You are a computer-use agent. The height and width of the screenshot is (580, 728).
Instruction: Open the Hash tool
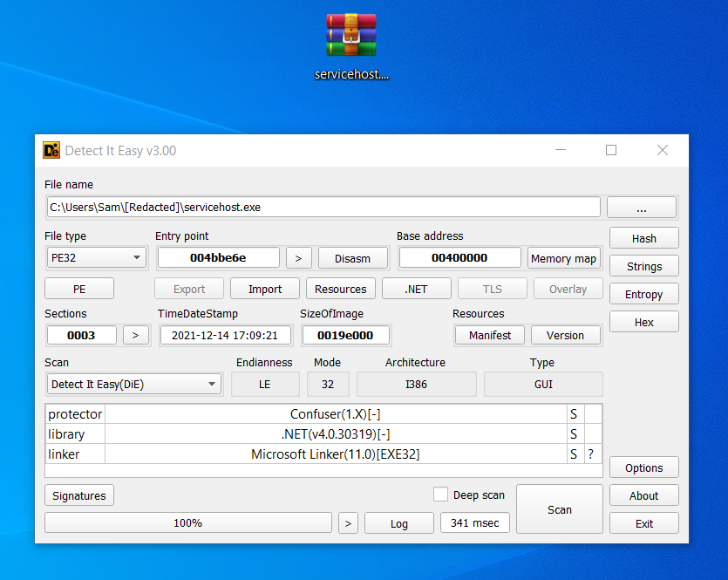(x=643, y=239)
